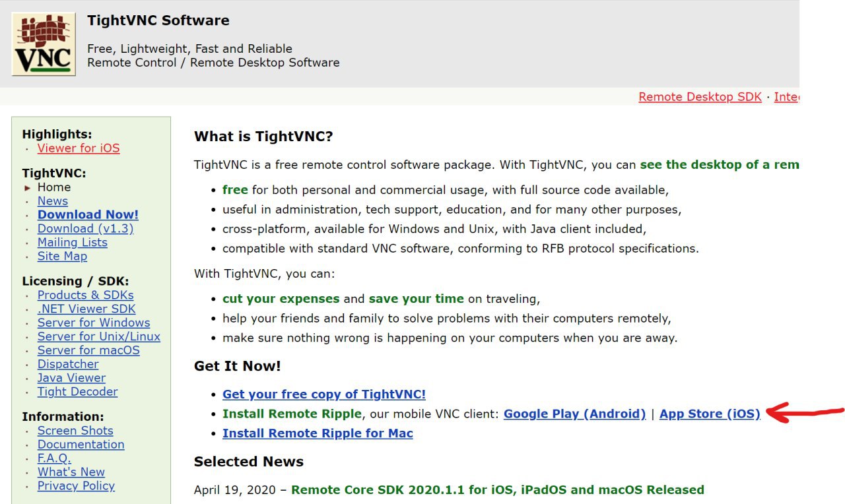
Task: Open the Dispatcher link
Action: (68, 365)
